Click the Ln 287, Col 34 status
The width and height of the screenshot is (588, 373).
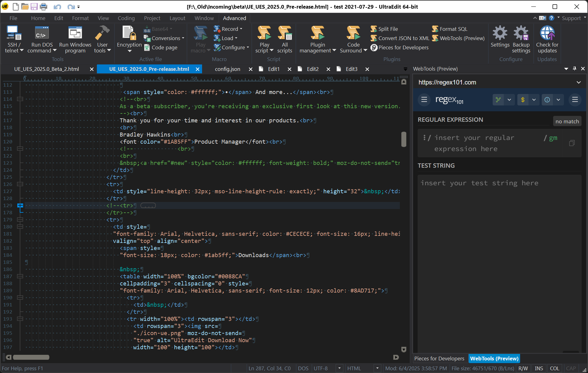click(x=270, y=368)
